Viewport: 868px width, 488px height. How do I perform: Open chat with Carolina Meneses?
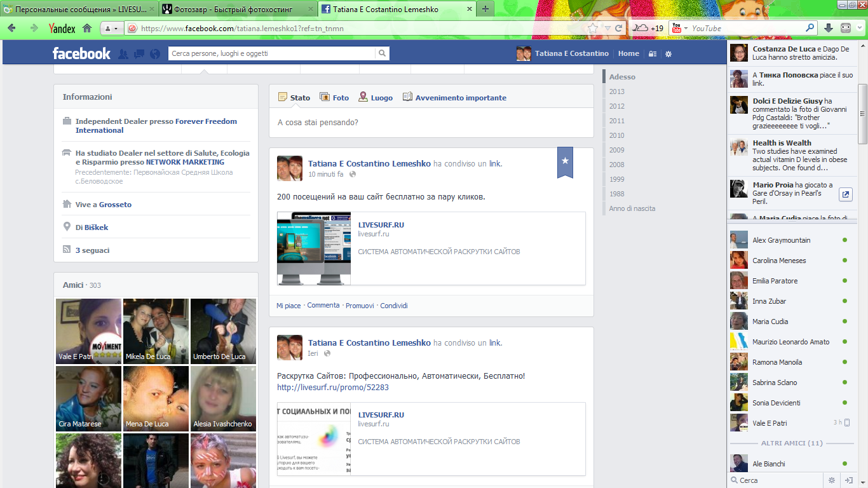click(x=792, y=261)
